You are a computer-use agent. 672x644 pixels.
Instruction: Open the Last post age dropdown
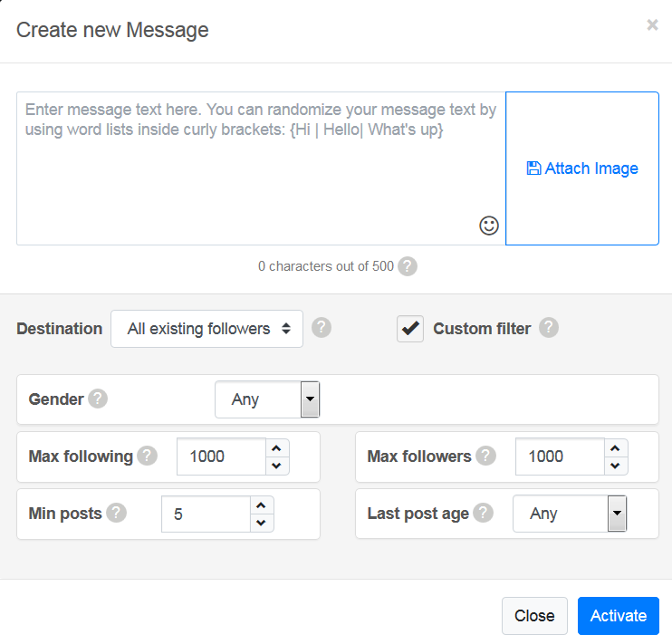570,514
